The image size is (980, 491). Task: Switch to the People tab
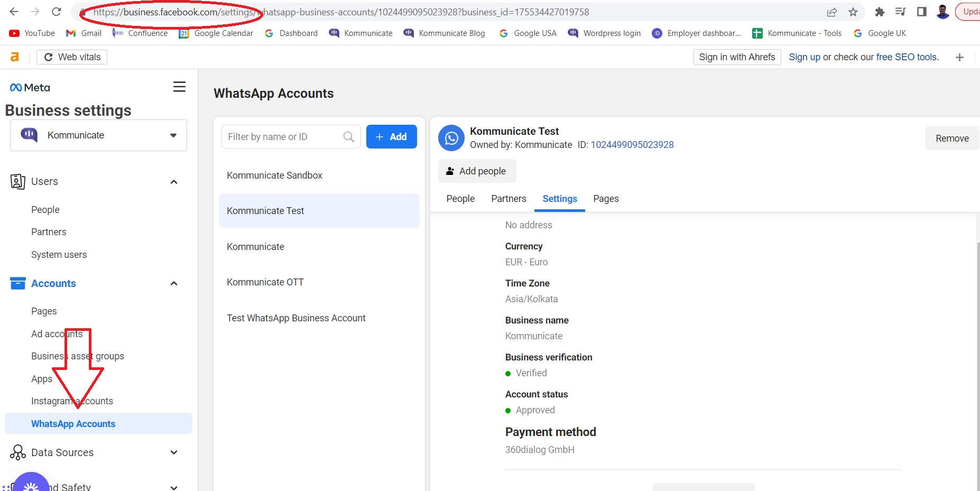(x=460, y=199)
